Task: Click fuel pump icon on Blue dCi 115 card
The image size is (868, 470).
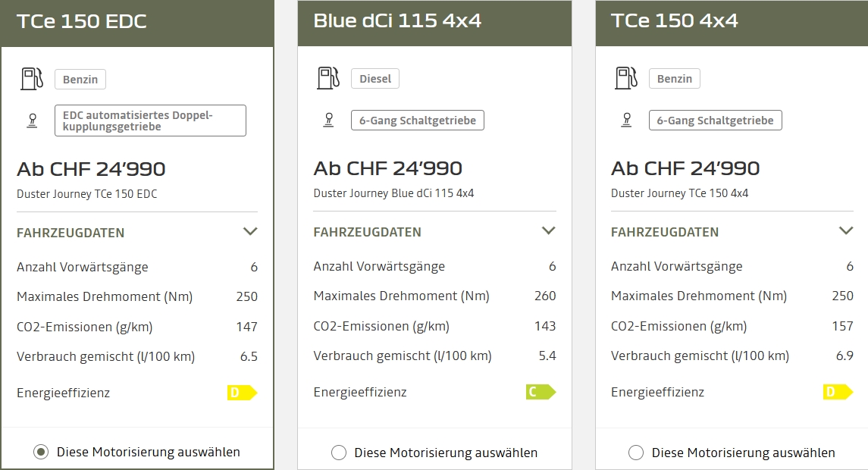Action: click(328, 78)
